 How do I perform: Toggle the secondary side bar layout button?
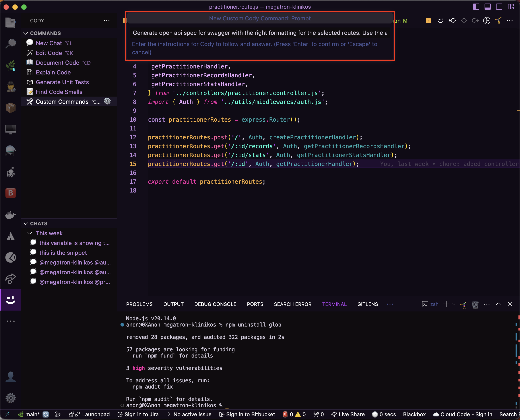pos(499,7)
